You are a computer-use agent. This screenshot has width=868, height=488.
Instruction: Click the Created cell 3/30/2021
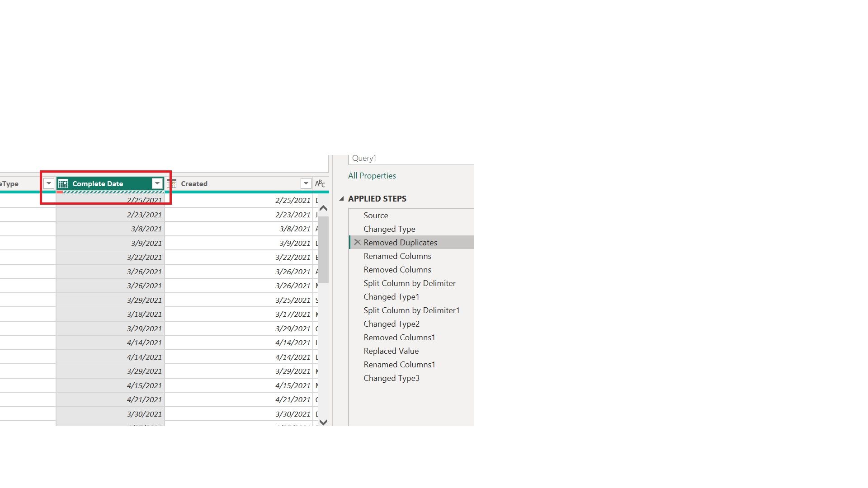(239, 414)
